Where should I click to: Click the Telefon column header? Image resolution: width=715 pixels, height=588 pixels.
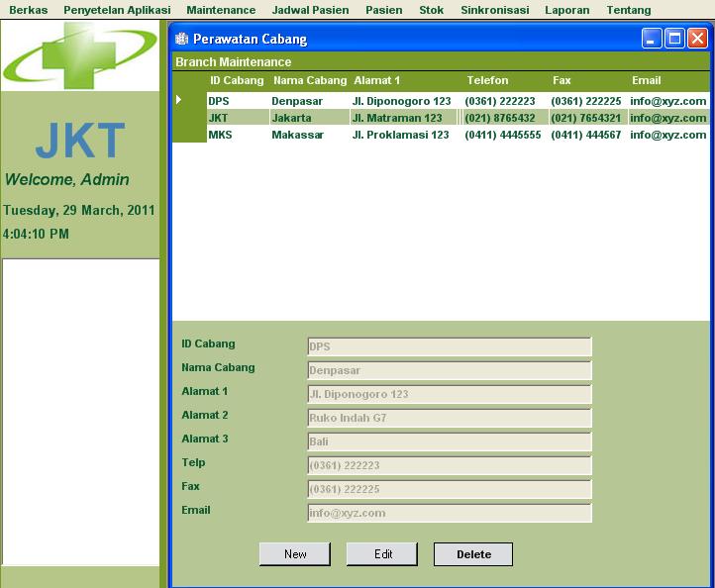click(487, 81)
